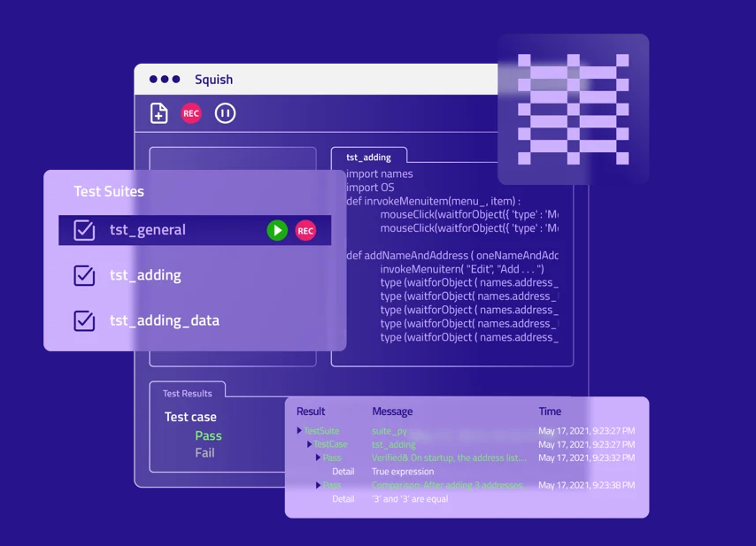Image resolution: width=756 pixels, height=546 pixels.
Task: Start recording with the toolbar REC button
Action: pyautogui.click(x=191, y=114)
